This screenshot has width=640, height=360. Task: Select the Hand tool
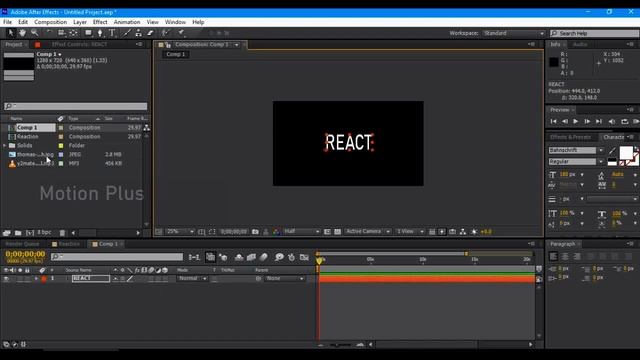(x=22, y=33)
